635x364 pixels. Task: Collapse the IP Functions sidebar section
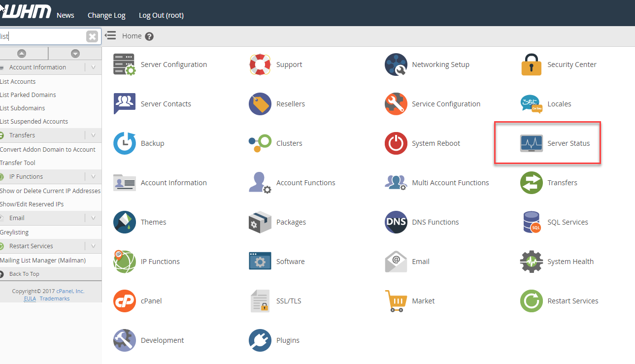(x=94, y=177)
